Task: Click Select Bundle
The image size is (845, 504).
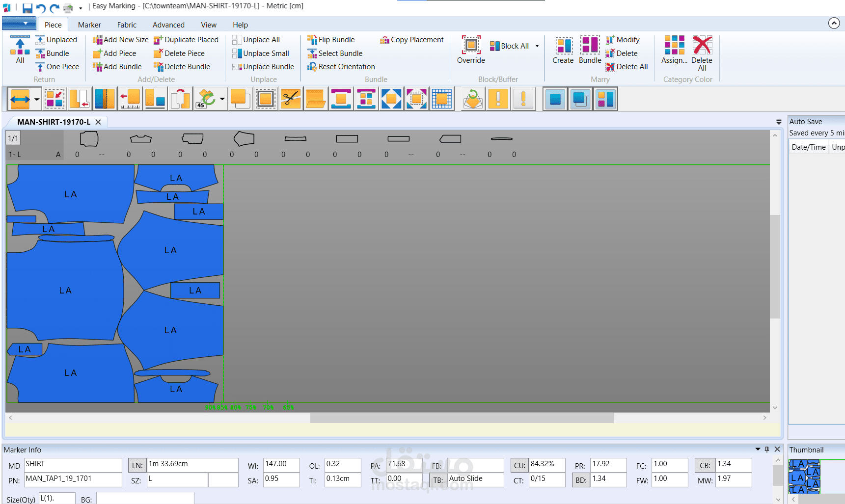Action: point(335,53)
